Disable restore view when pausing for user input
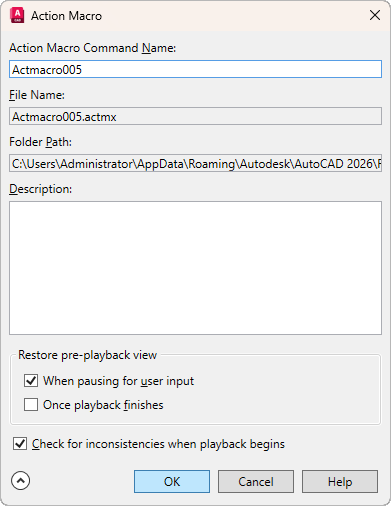The width and height of the screenshot is (391, 506). pos(31,381)
